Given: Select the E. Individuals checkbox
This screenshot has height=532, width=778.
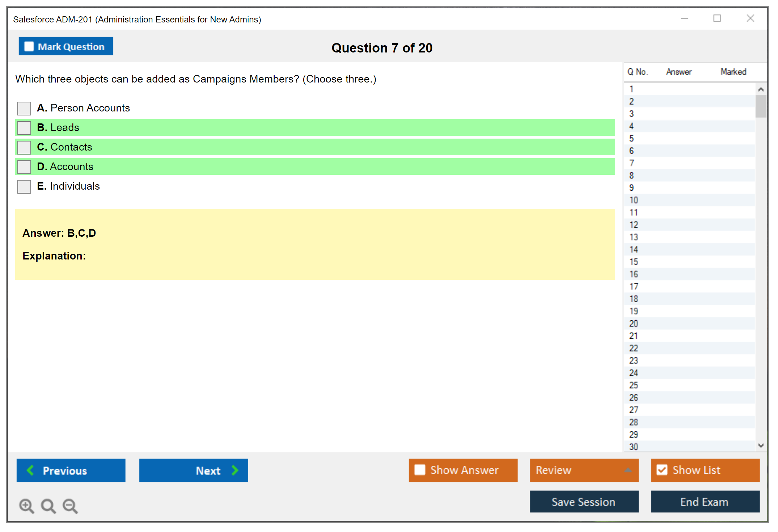Looking at the screenshot, I should tap(24, 186).
